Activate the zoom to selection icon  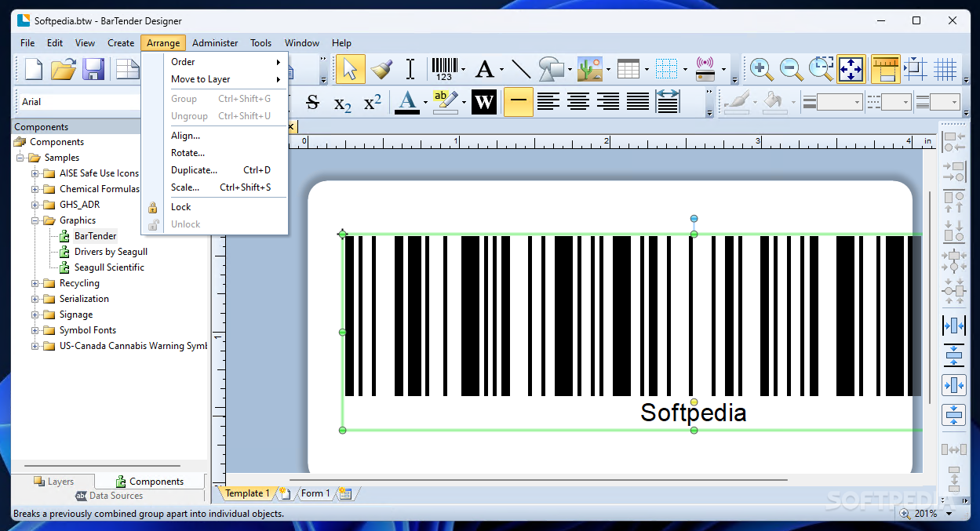[x=822, y=69]
